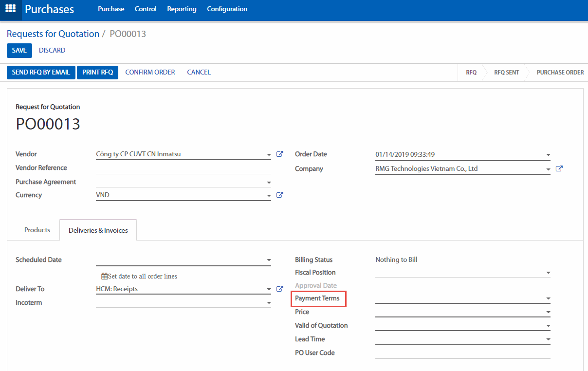Open Company external link icon
The image size is (588, 371).
(559, 169)
